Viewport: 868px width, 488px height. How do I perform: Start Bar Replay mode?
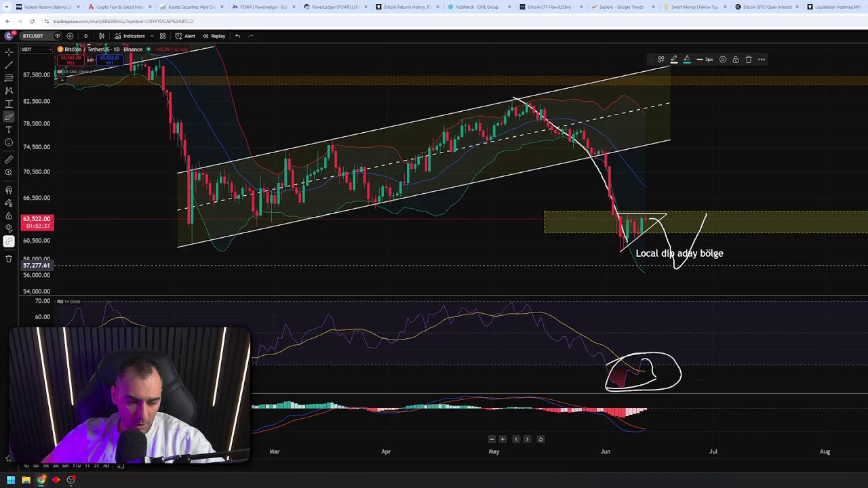(x=214, y=36)
